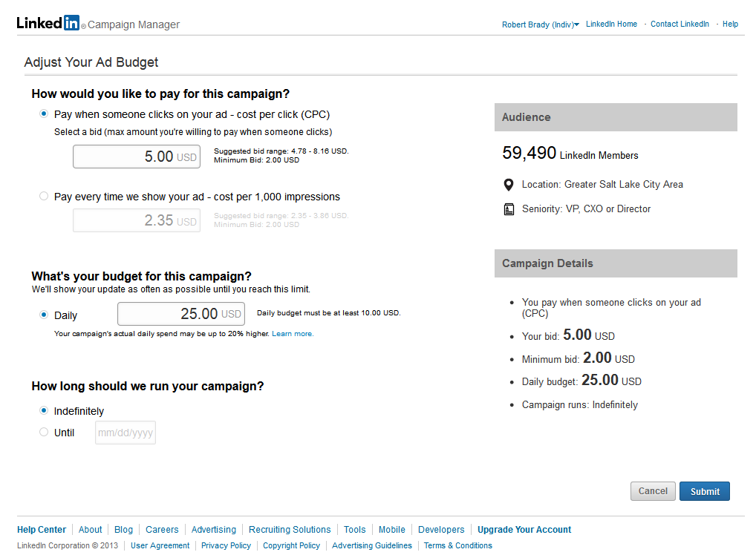
Task: Open Recruiting Solutions footer link
Action: 290,530
